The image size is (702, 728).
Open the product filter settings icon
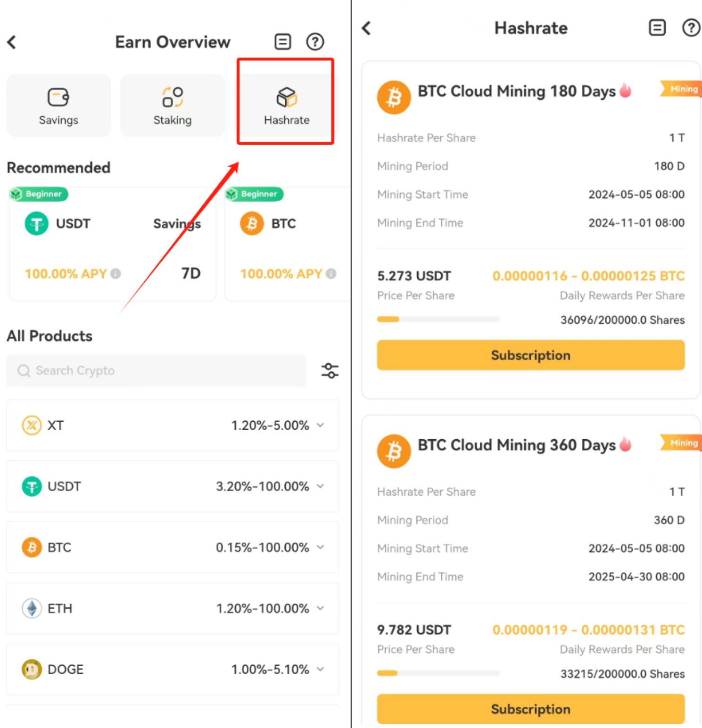[x=330, y=371]
